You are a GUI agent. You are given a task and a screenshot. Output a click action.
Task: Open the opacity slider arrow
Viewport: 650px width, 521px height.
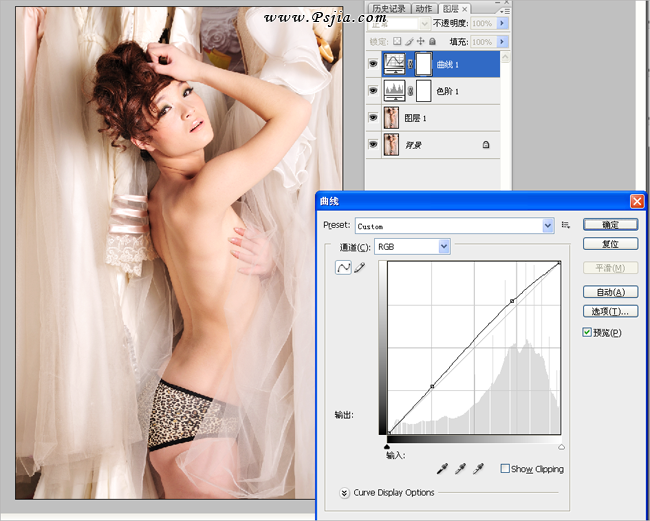coord(502,23)
